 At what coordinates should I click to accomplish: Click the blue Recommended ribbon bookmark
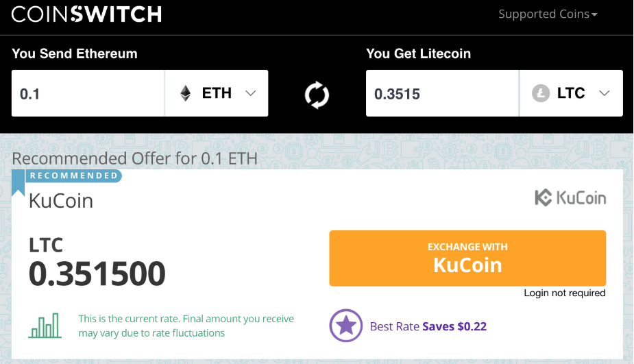point(19,183)
